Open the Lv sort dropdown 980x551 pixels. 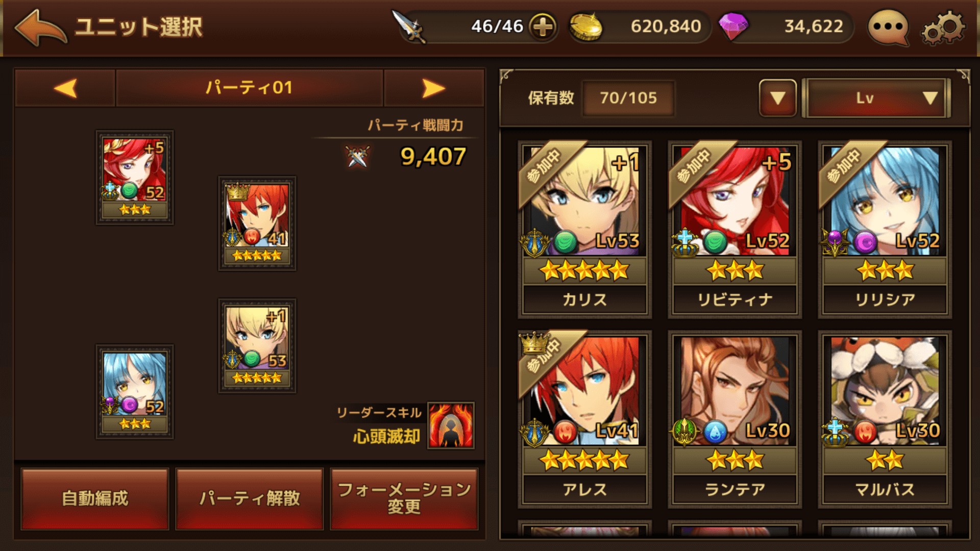876,98
